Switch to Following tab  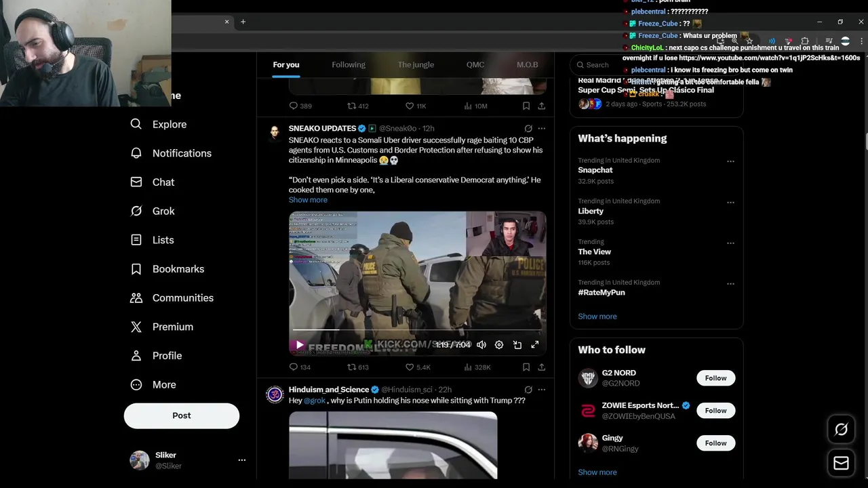pyautogui.click(x=349, y=64)
